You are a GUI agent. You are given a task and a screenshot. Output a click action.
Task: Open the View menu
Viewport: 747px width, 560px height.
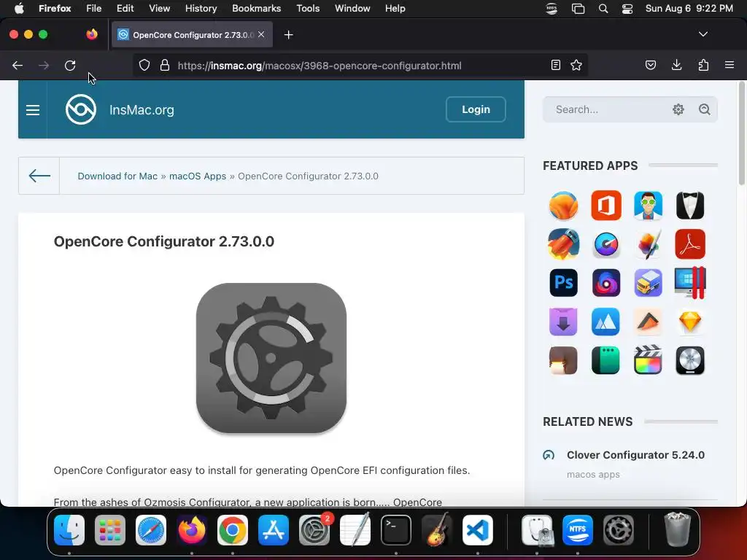pyautogui.click(x=159, y=9)
